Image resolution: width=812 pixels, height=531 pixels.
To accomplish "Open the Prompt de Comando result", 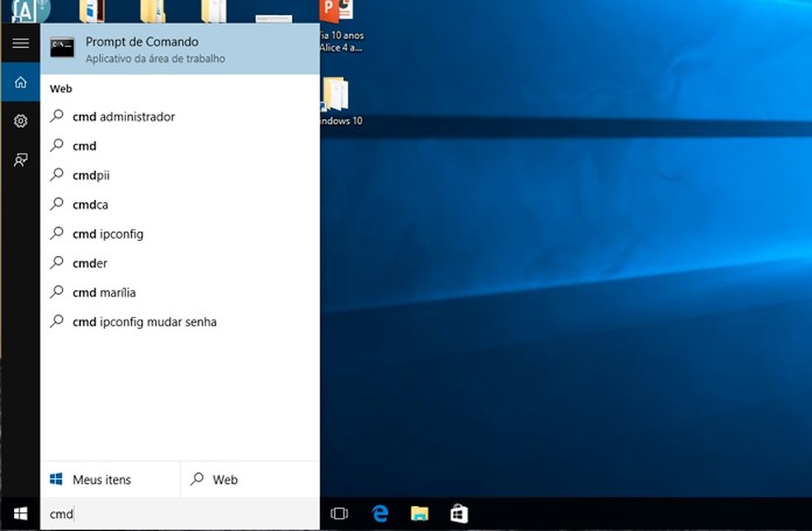I will pos(179,50).
